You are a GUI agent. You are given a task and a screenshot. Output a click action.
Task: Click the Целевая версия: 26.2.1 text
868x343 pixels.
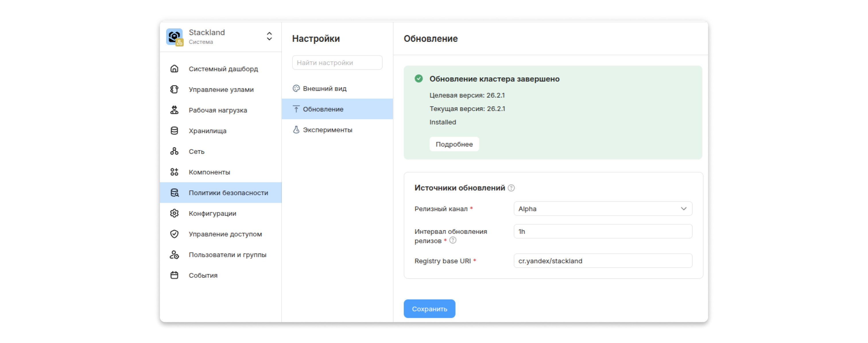click(x=467, y=95)
